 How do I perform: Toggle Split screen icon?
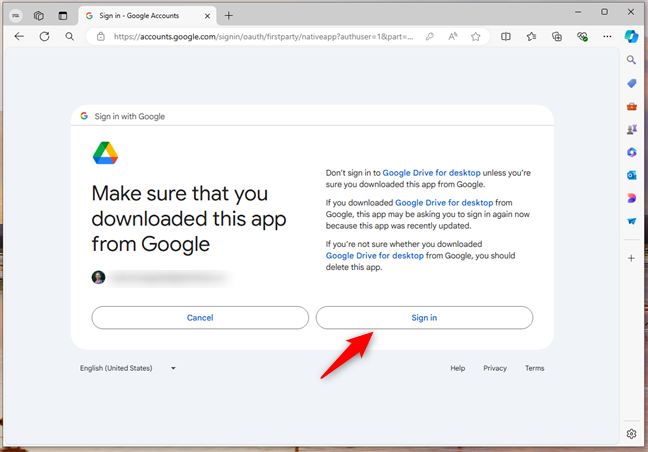506,36
